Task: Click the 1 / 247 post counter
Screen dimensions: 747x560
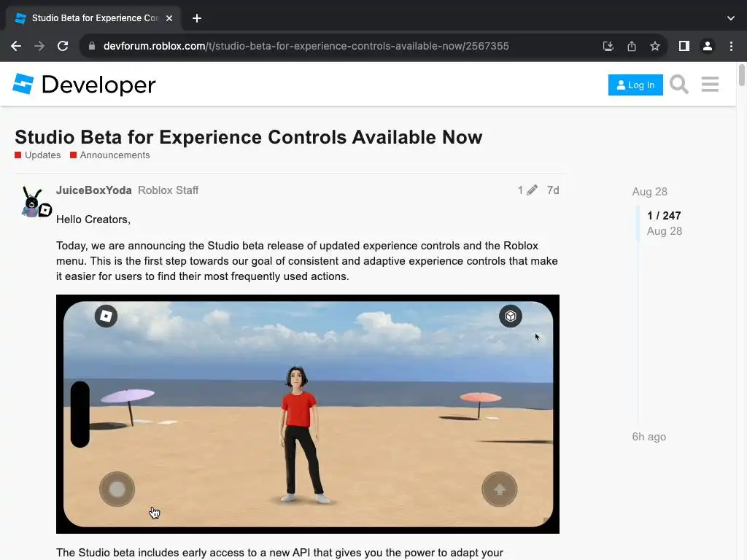Action: [x=664, y=216]
